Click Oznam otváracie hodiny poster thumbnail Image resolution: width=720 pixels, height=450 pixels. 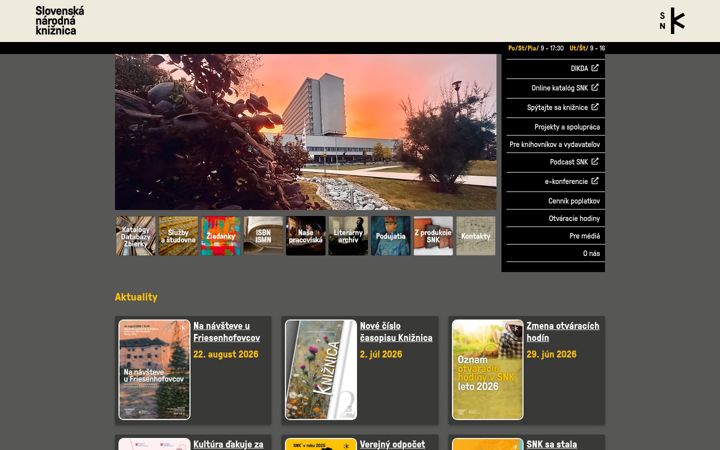click(x=488, y=370)
